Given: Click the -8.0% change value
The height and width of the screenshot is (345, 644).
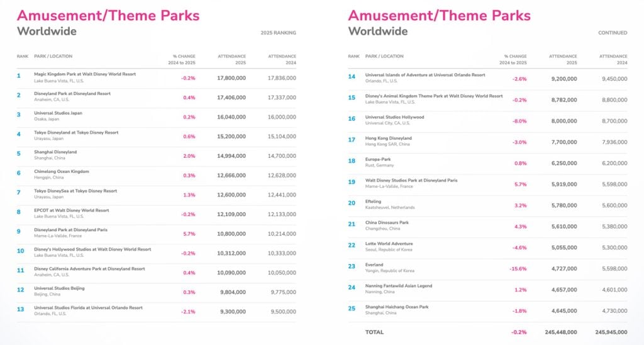Looking at the screenshot, I should click(519, 121).
